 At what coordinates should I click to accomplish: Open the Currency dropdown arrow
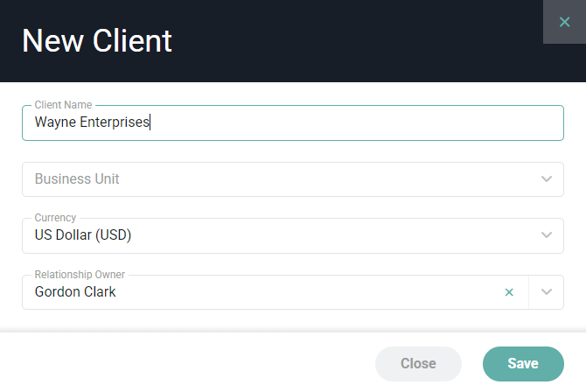[547, 235]
